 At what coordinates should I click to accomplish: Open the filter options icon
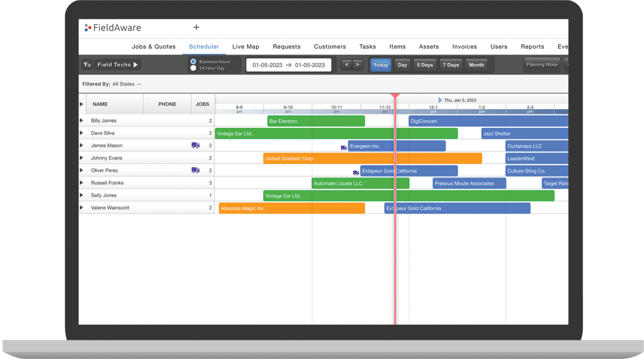click(x=87, y=65)
